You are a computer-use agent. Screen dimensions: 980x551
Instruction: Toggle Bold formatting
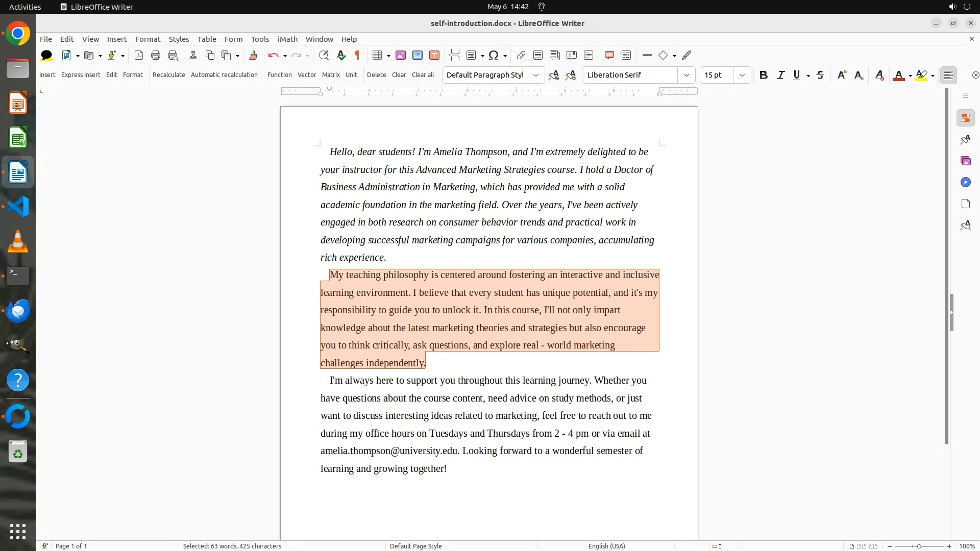[763, 75]
